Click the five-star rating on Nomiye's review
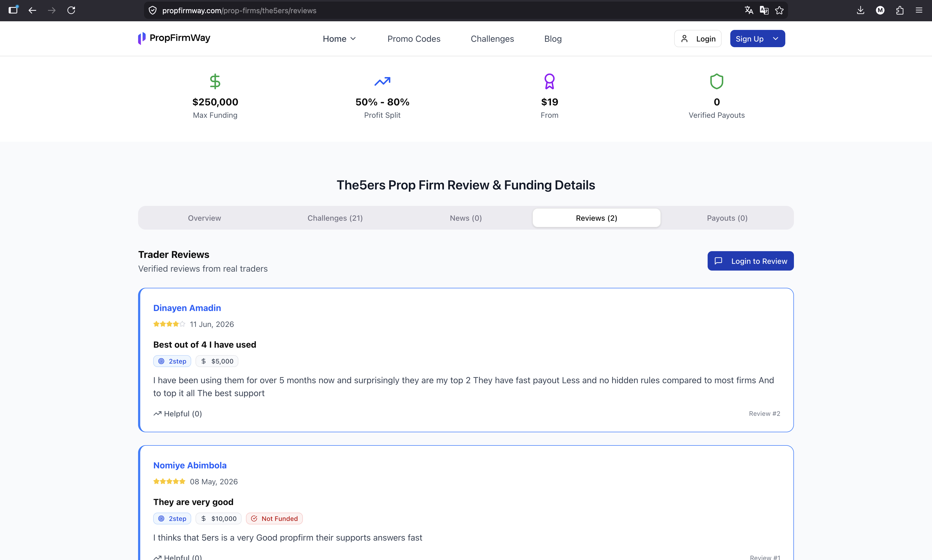Screen dimensions: 932x560 coord(169,481)
